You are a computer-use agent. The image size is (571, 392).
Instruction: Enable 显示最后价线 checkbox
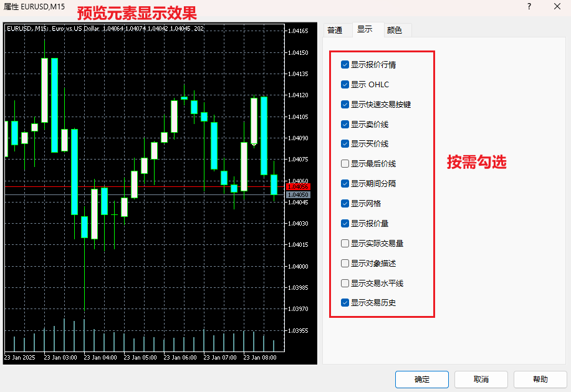click(x=345, y=163)
